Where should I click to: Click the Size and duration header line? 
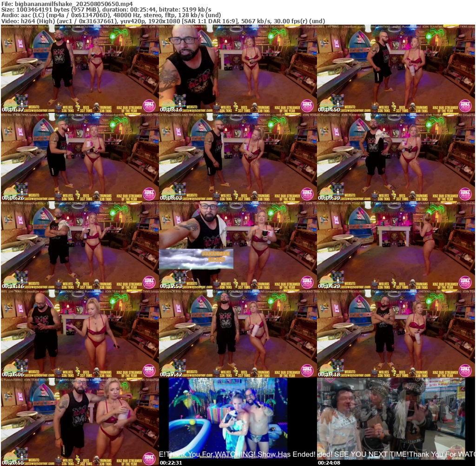tap(106, 10)
